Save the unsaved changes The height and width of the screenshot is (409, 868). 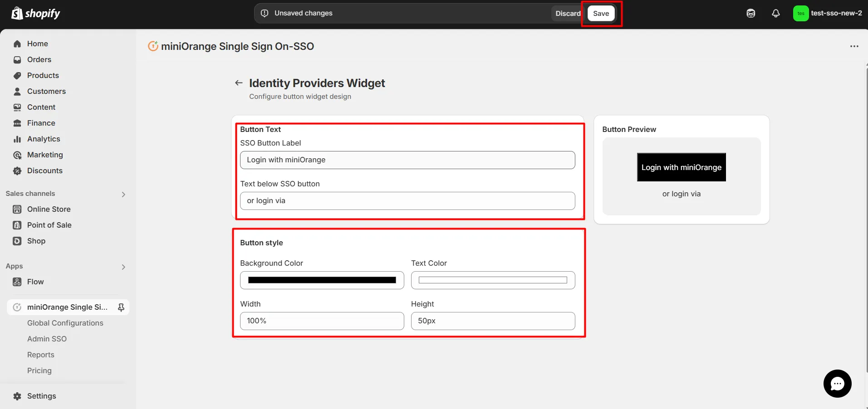pyautogui.click(x=601, y=14)
